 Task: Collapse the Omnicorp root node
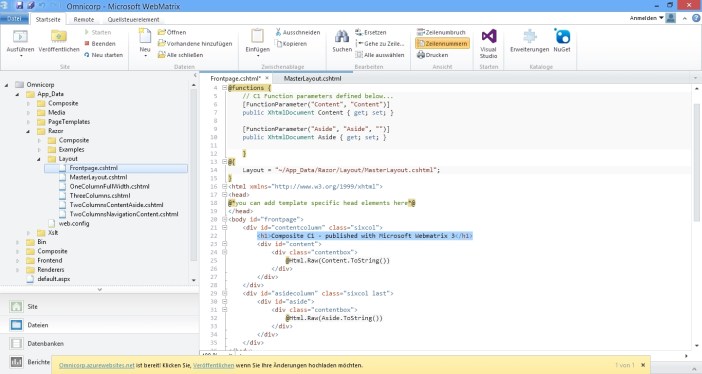click(x=6, y=85)
